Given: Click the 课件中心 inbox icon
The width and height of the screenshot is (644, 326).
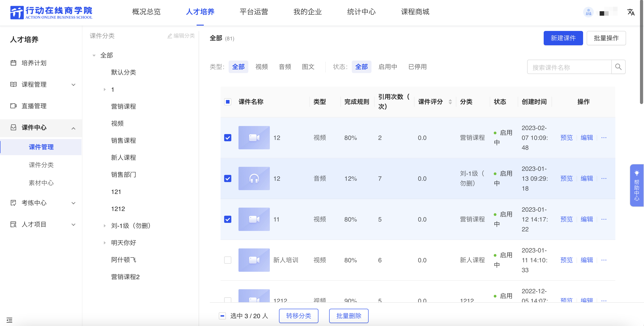Looking at the screenshot, I should (13, 127).
